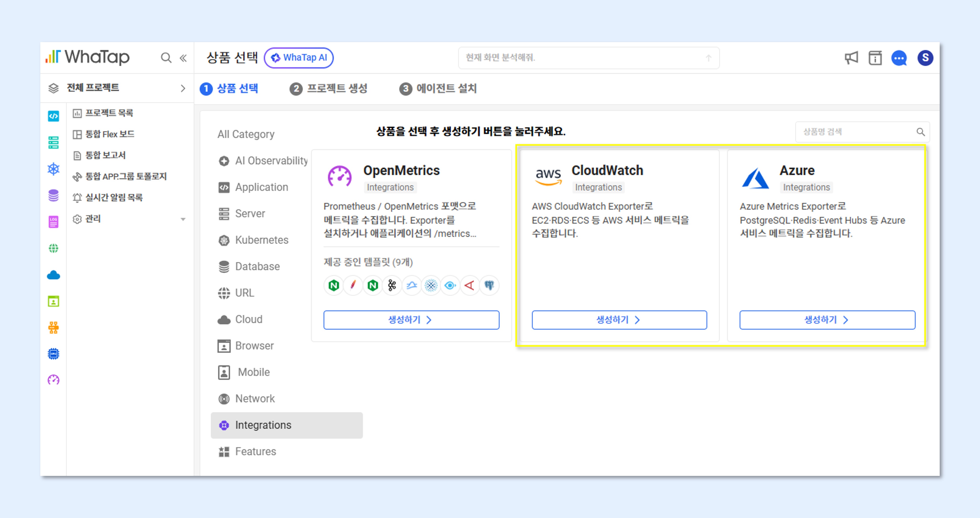Select the blue eye template icon
Image resolution: width=980 pixels, height=518 pixels.
point(450,285)
